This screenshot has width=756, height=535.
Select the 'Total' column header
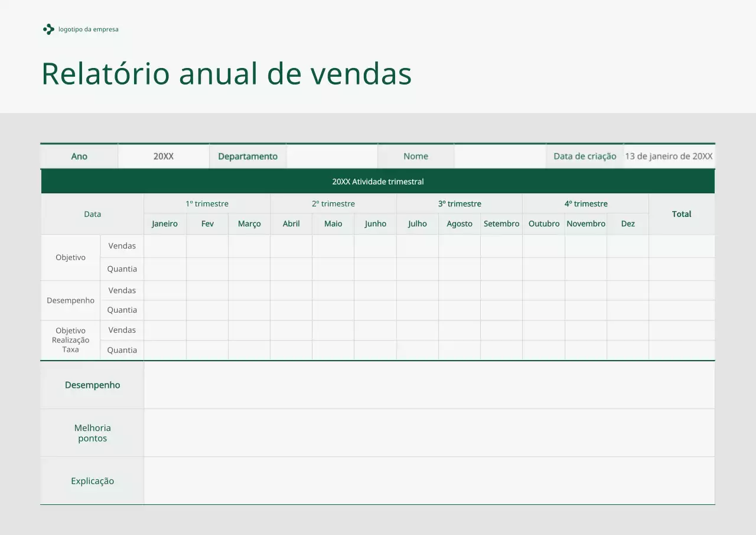coord(682,214)
